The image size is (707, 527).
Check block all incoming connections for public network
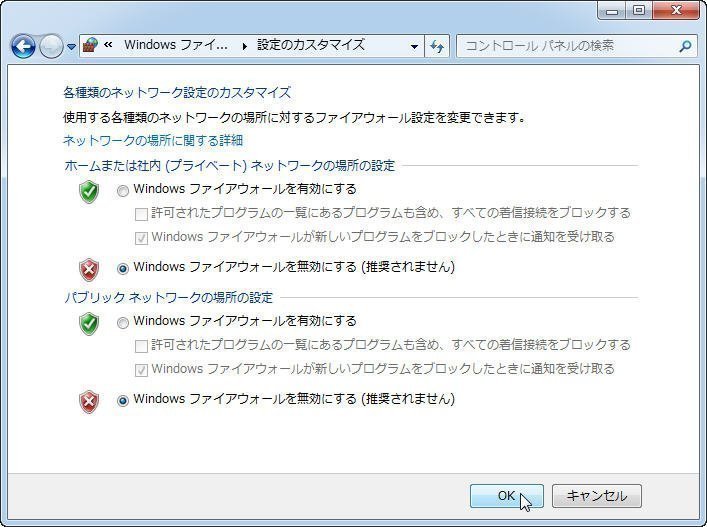click(142, 346)
